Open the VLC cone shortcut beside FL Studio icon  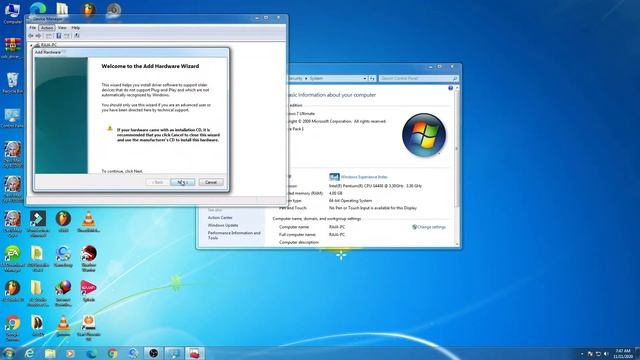point(89,222)
